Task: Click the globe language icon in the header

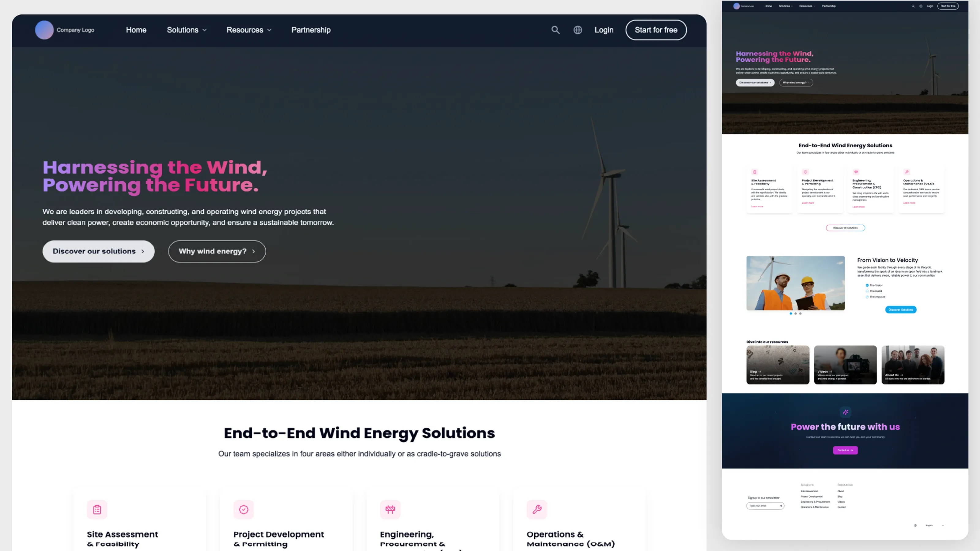Action: [x=578, y=30]
